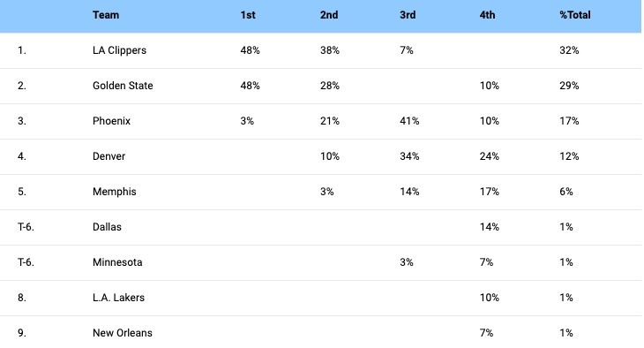
Task: Click Golden State 29% total value
Action: pyautogui.click(x=569, y=86)
